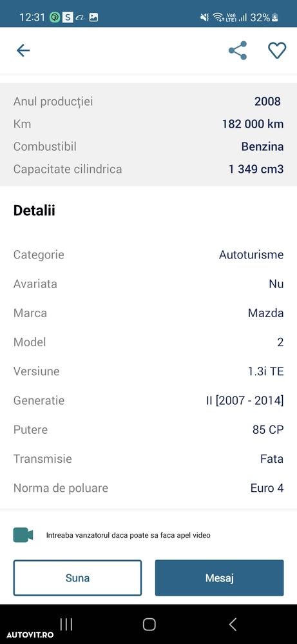The width and height of the screenshot is (297, 644).
Task: Tap the muted sound status icon
Action: click(204, 17)
